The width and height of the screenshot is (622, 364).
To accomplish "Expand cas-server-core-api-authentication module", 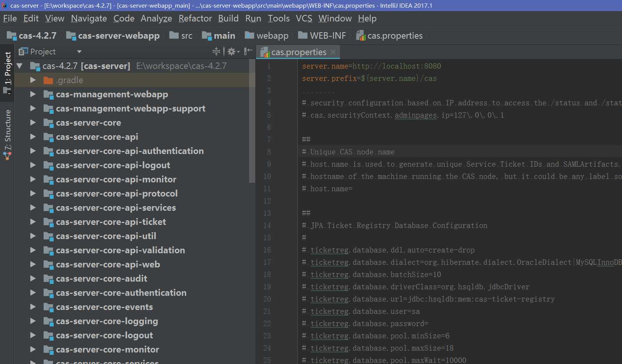I will 33,151.
